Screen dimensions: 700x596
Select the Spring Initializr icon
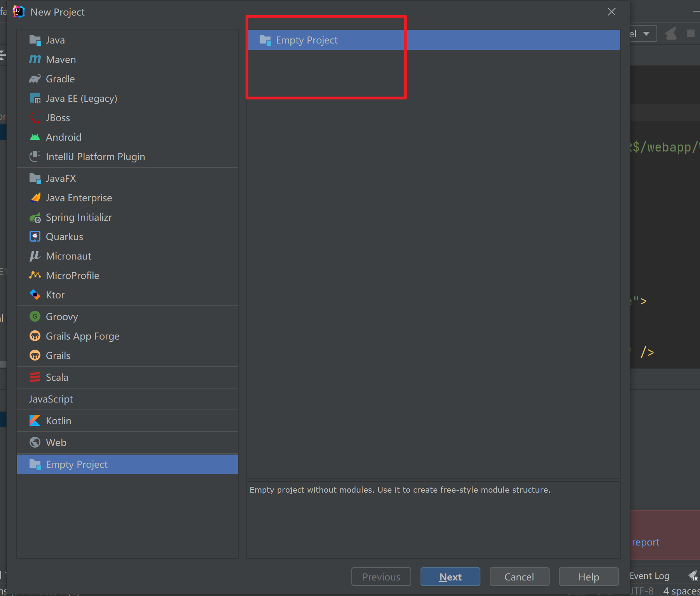35,217
